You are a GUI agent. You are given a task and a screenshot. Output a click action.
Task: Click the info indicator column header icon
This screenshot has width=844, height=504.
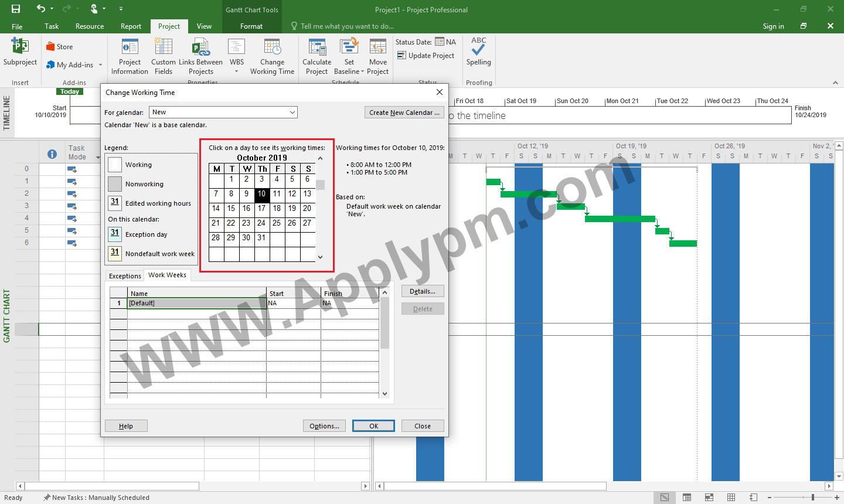pyautogui.click(x=52, y=154)
